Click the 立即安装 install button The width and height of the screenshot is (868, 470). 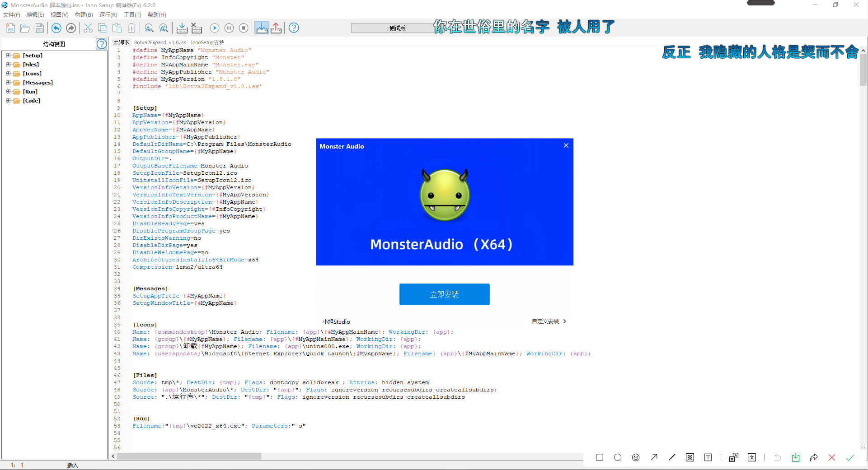coord(444,294)
